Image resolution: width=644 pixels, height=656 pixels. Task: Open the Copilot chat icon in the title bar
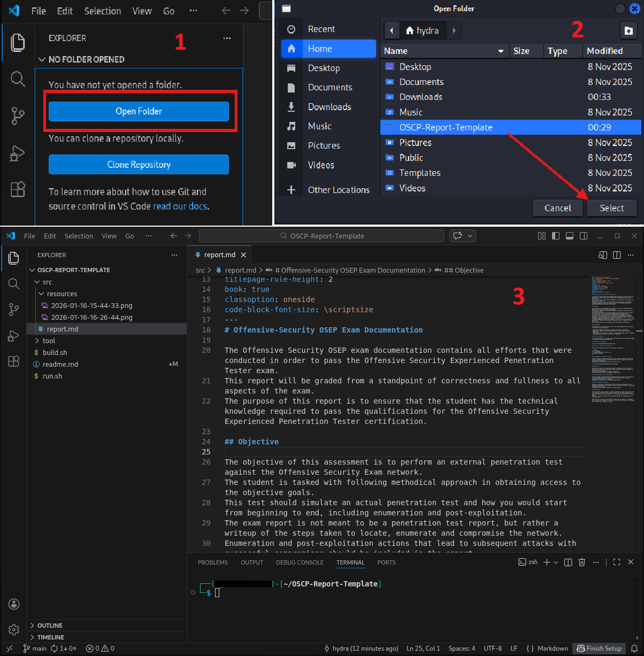click(x=457, y=236)
